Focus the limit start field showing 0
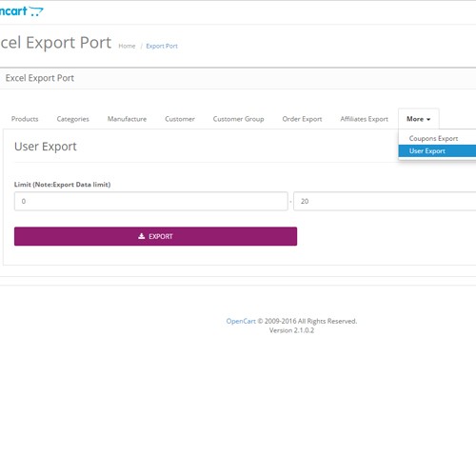This screenshot has width=476, height=476. [x=151, y=201]
